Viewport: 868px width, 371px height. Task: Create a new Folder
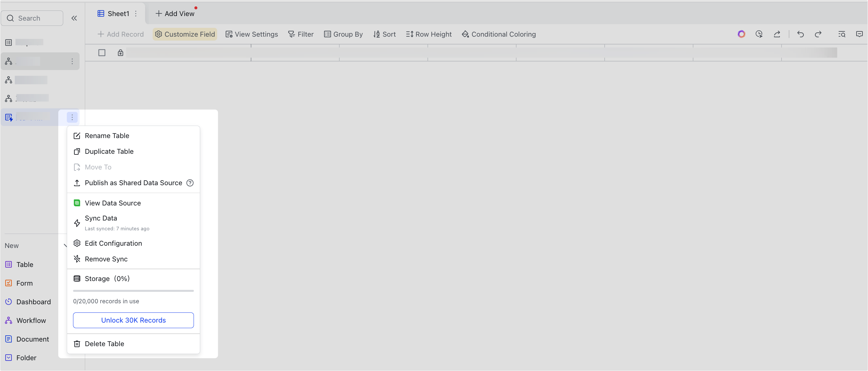point(21,358)
